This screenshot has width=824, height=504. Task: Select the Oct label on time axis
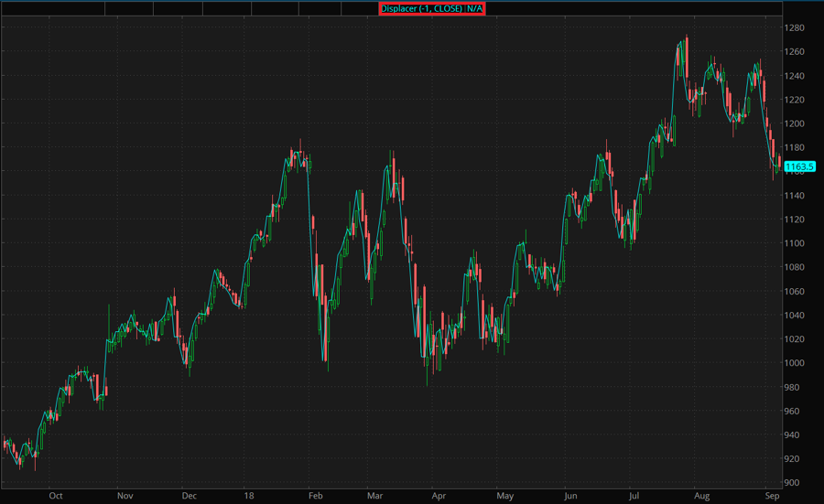[56, 496]
